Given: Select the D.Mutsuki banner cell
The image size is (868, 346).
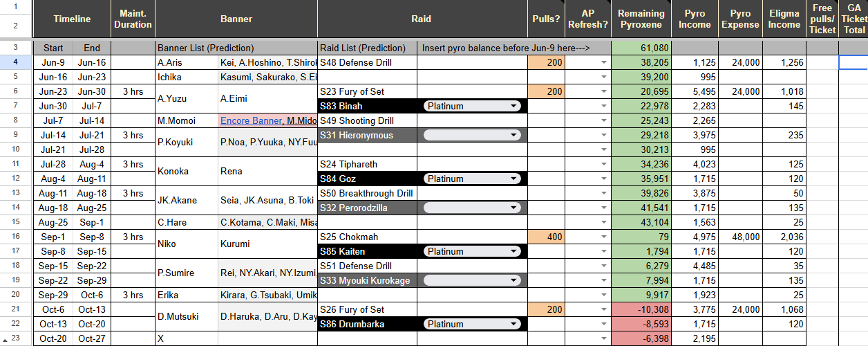Looking at the screenshot, I should (187, 316).
